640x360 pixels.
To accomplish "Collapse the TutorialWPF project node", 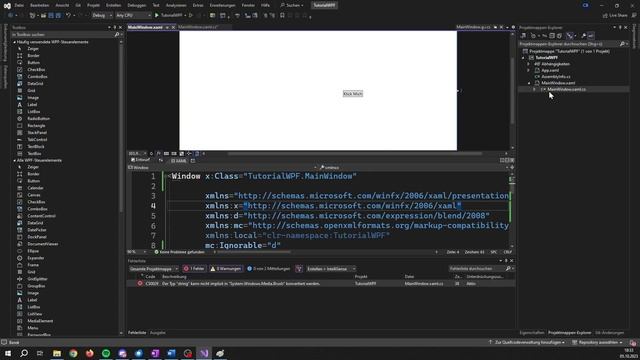I will point(524,58).
